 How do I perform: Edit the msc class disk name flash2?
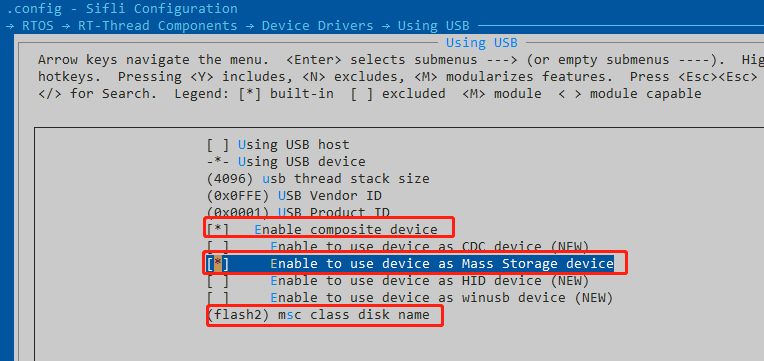pyautogui.click(x=238, y=315)
